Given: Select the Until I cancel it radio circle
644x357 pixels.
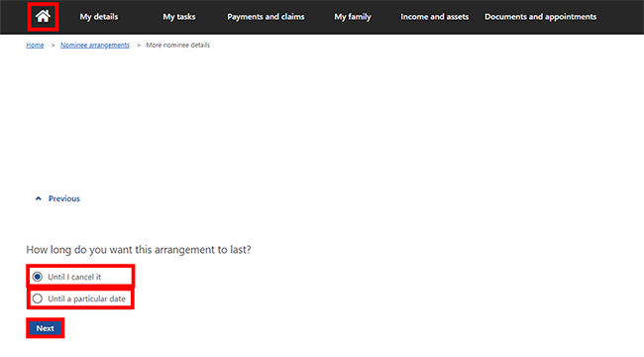Looking at the screenshot, I should pos(38,277).
